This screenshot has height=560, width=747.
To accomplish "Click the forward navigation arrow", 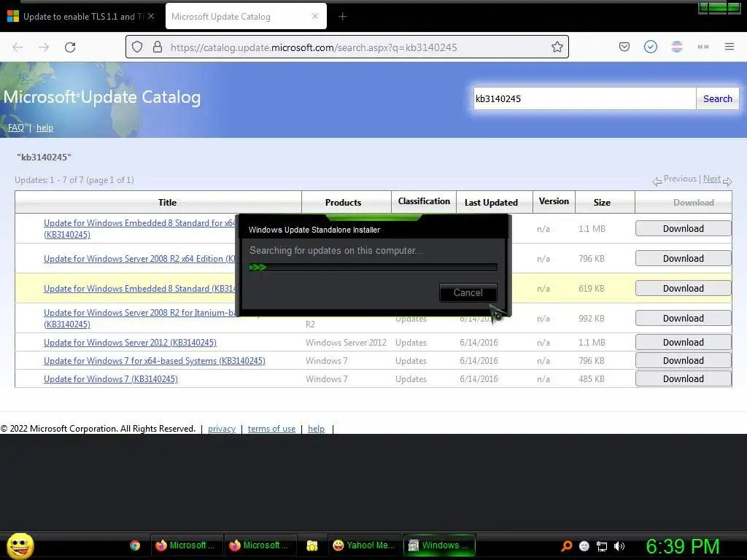I will coord(44,47).
